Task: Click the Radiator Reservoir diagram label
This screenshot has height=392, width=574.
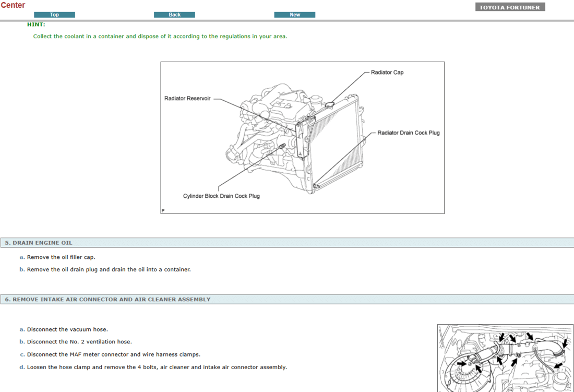Action: [x=187, y=99]
